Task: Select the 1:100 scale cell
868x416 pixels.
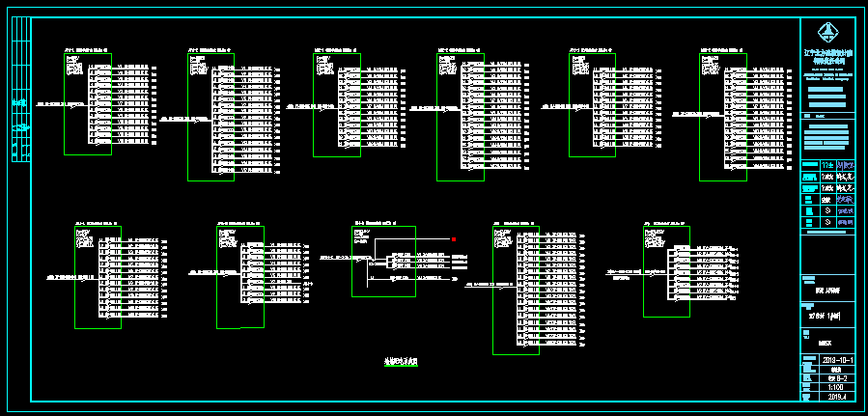Action: coord(838,386)
